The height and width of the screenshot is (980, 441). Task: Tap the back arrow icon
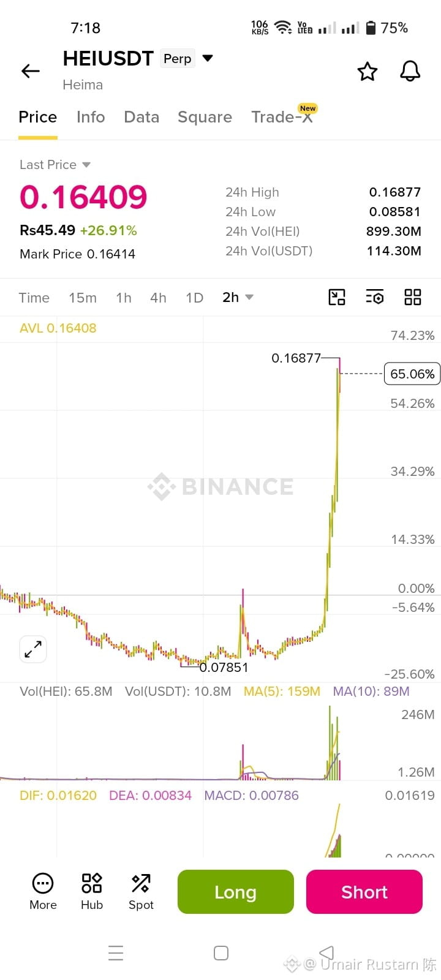[31, 71]
